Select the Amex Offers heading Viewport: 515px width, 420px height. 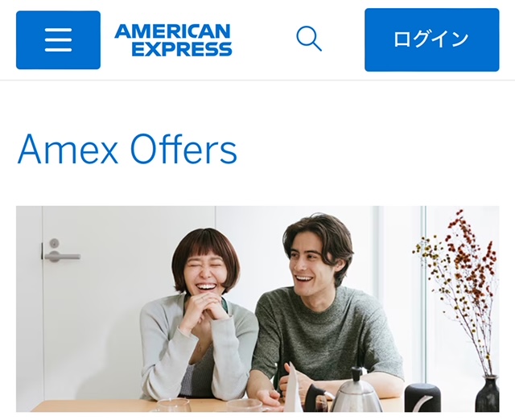pos(127,149)
